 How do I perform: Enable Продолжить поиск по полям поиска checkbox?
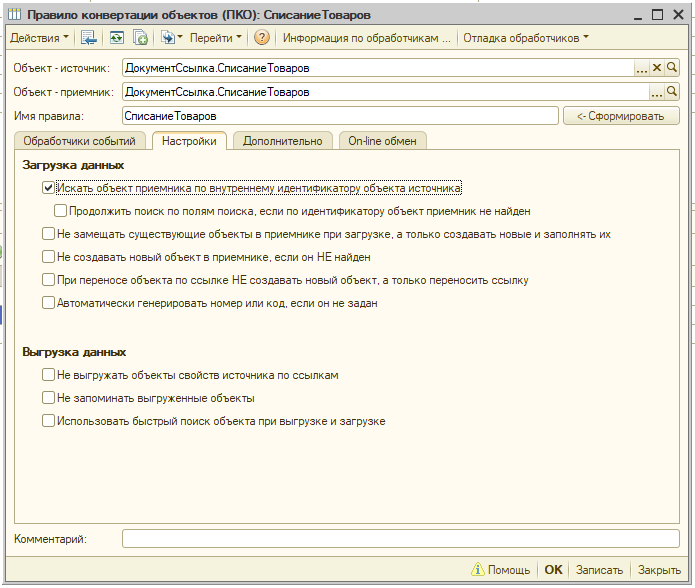tap(60, 211)
